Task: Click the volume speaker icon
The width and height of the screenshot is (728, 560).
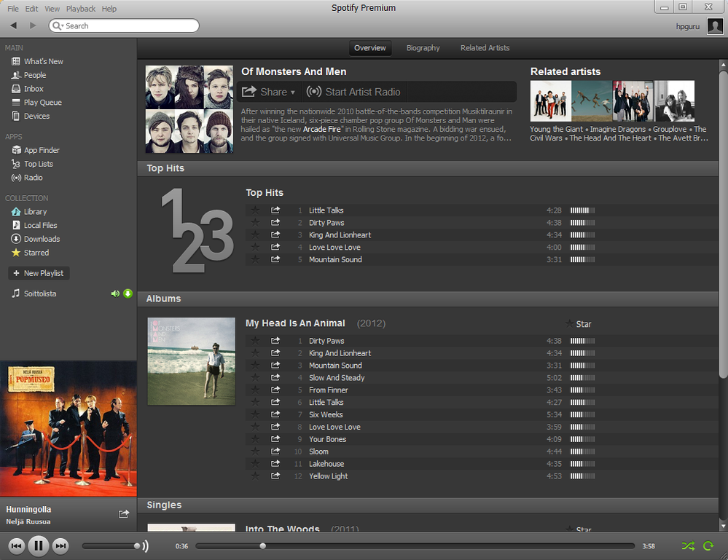Action: coord(145,546)
